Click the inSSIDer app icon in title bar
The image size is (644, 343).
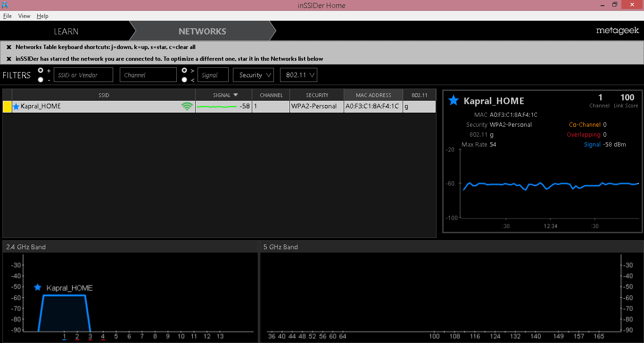point(5,5)
